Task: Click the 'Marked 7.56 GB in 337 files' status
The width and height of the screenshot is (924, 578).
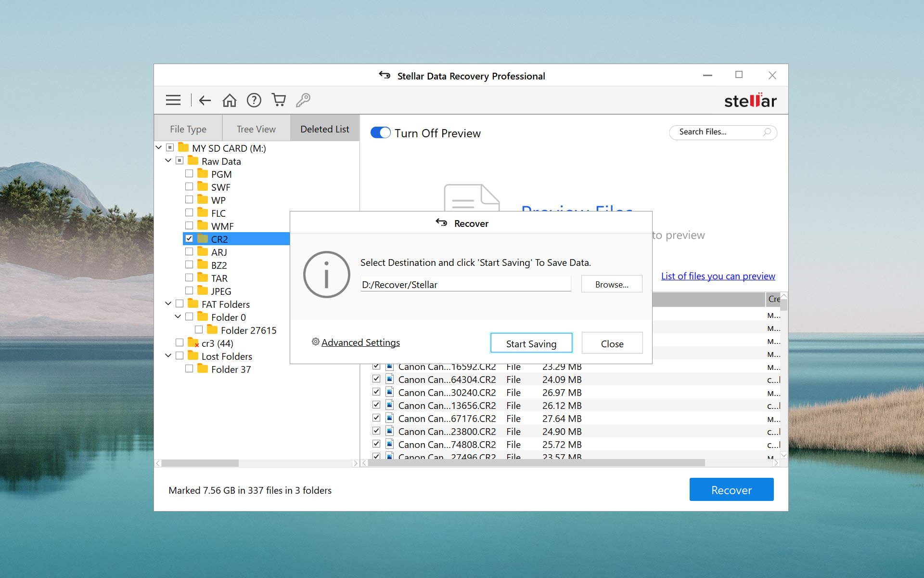Action: (250, 490)
